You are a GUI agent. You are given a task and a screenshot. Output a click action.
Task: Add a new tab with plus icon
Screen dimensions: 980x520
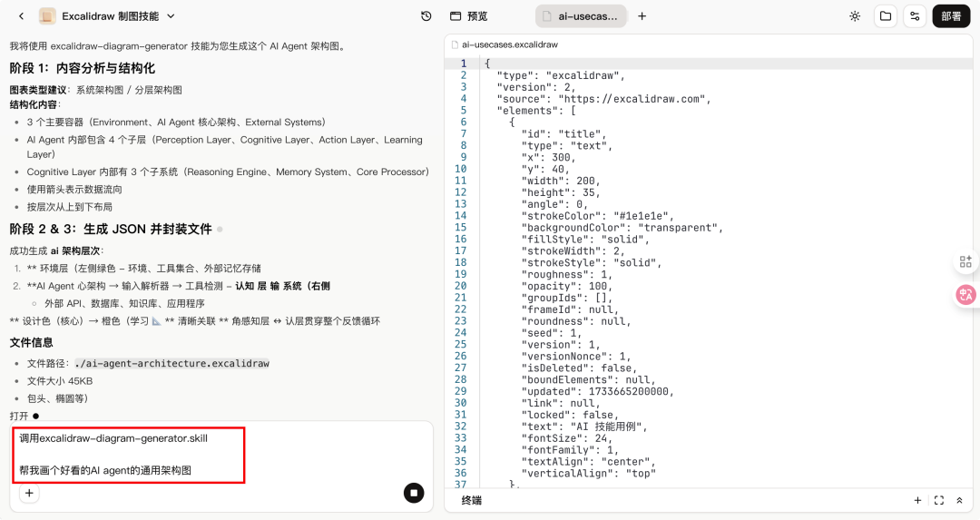pyautogui.click(x=642, y=16)
